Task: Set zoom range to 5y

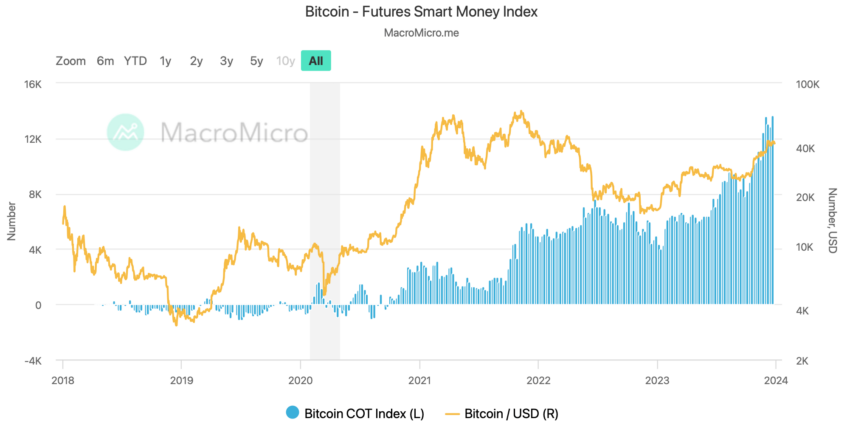Action: pos(256,61)
